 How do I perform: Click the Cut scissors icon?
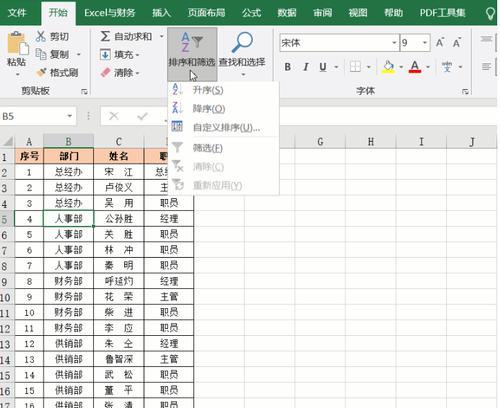(x=41, y=36)
